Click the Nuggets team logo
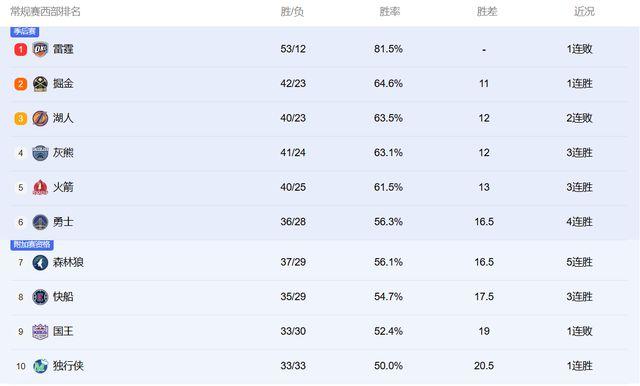This screenshot has width=640, height=386. point(40,84)
